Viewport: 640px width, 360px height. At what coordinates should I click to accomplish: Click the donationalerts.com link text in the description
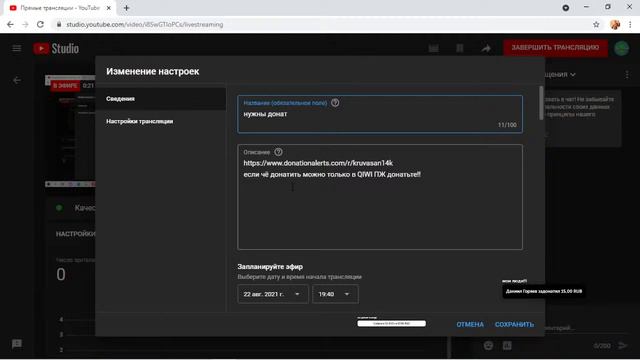[x=318, y=163]
